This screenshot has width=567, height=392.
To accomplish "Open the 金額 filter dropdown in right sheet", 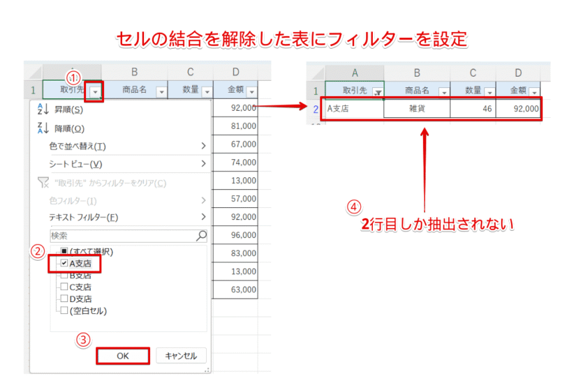I will click(x=534, y=93).
